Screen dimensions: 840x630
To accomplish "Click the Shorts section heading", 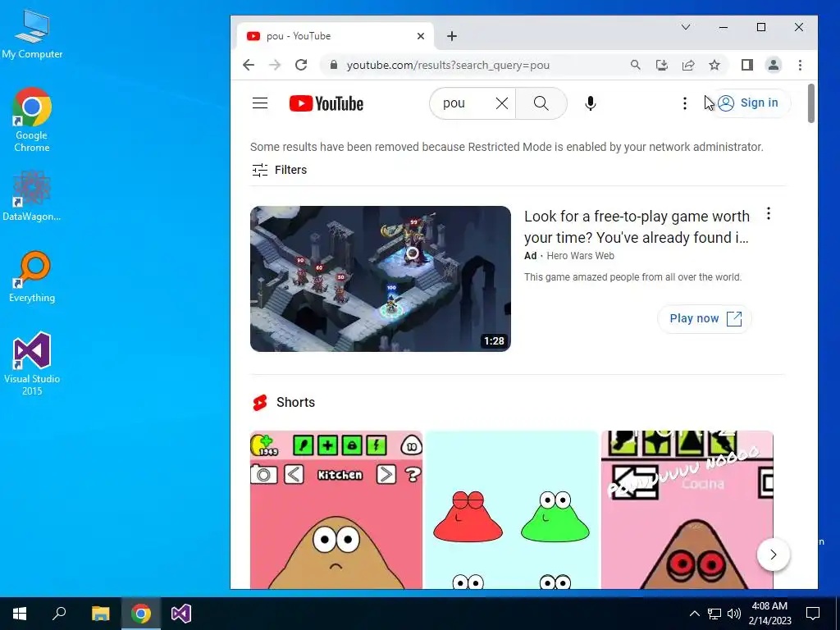I will click(x=295, y=402).
